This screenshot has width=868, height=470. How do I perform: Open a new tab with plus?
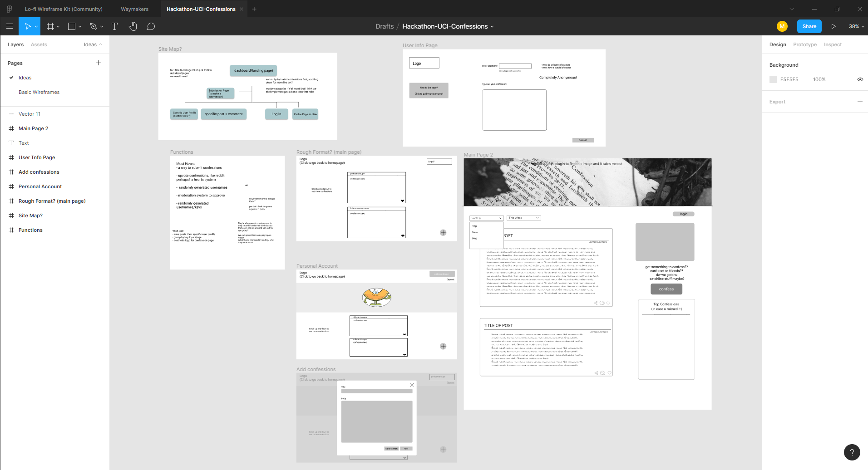pos(254,9)
